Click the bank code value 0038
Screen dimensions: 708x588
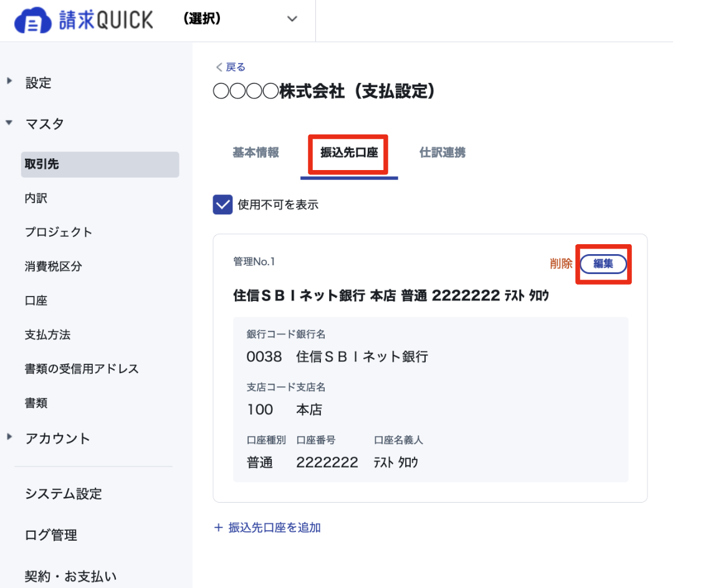point(264,357)
